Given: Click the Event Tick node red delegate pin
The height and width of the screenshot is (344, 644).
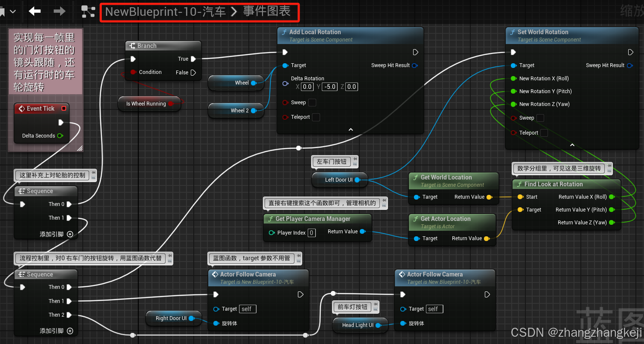Looking at the screenshot, I should point(64,109).
